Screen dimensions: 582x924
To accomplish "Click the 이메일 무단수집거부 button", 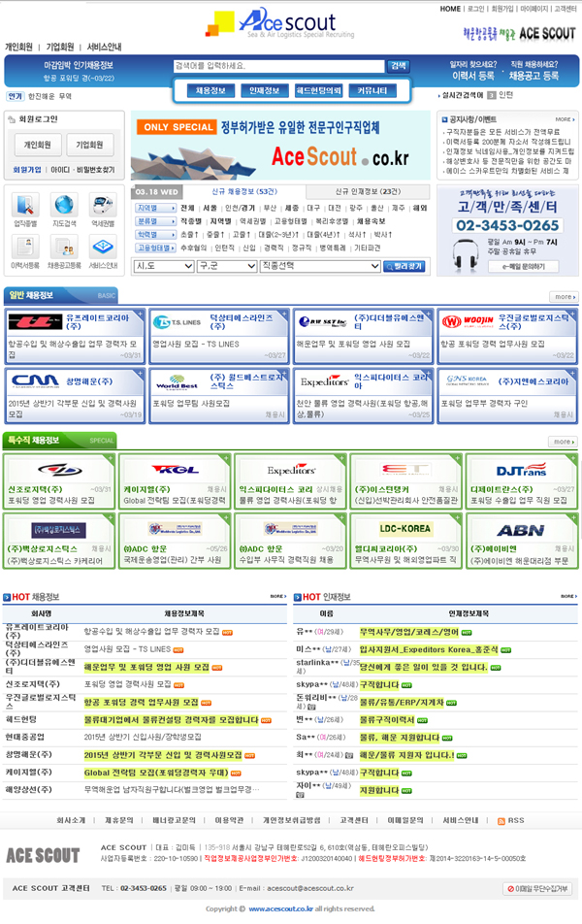I will tap(537, 889).
